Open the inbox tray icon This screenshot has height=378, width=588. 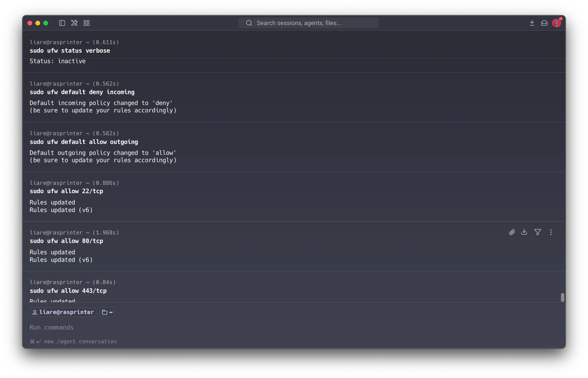[544, 23]
